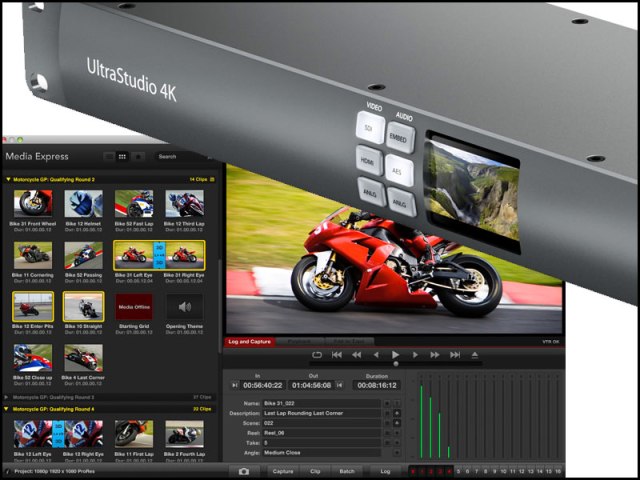Click the Capture button
The image size is (640, 480).
[283, 471]
